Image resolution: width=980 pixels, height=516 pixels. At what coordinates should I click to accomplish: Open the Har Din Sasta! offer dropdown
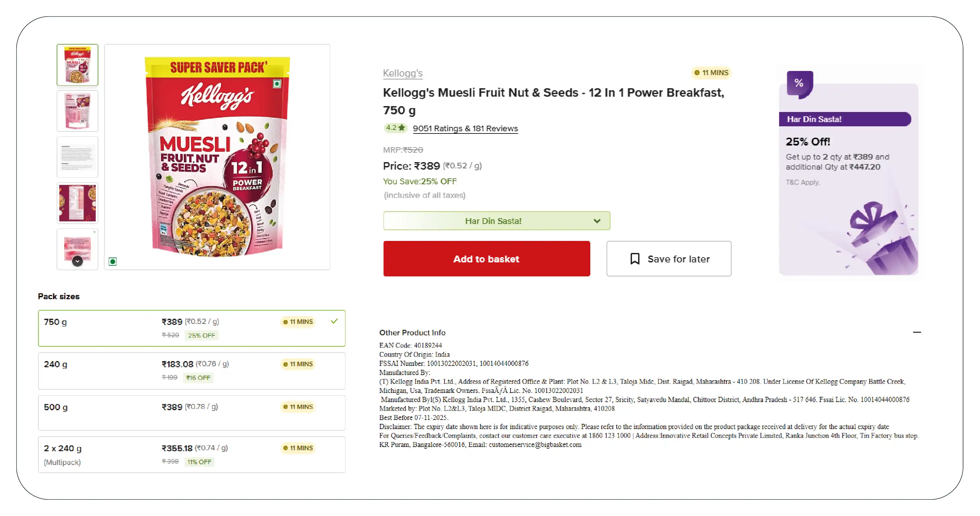(497, 221)
